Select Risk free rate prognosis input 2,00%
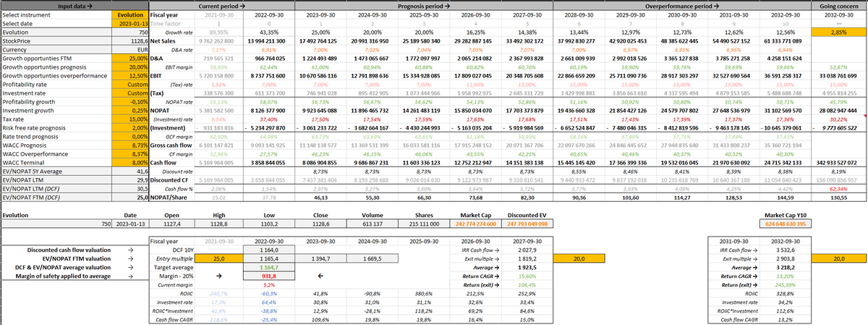This screenshot has height=325, width=868. (131, 128)
